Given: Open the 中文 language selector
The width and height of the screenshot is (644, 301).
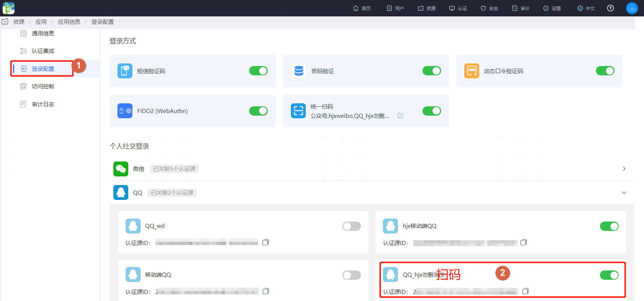Looking at the screenshot, I should point(586,8).
